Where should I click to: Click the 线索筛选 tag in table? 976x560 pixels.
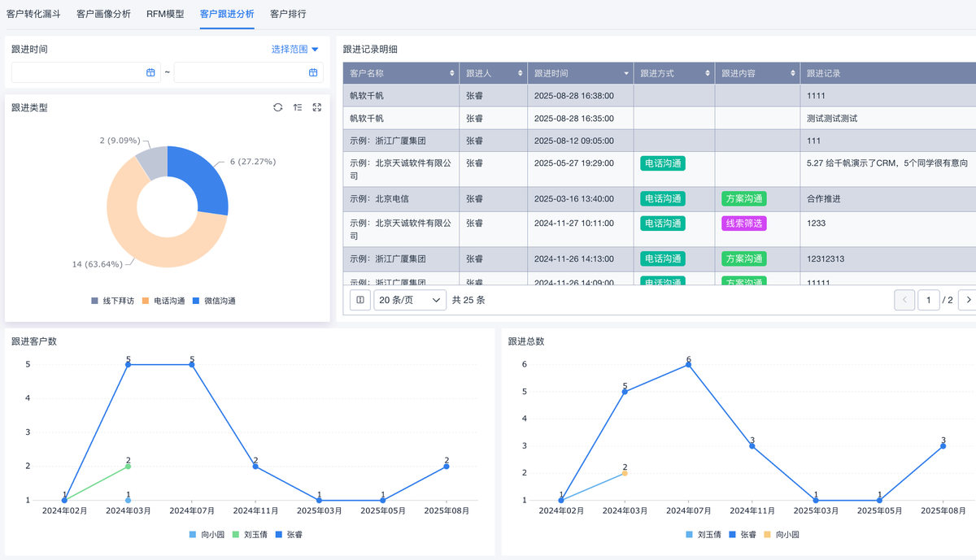pos(743,223)
